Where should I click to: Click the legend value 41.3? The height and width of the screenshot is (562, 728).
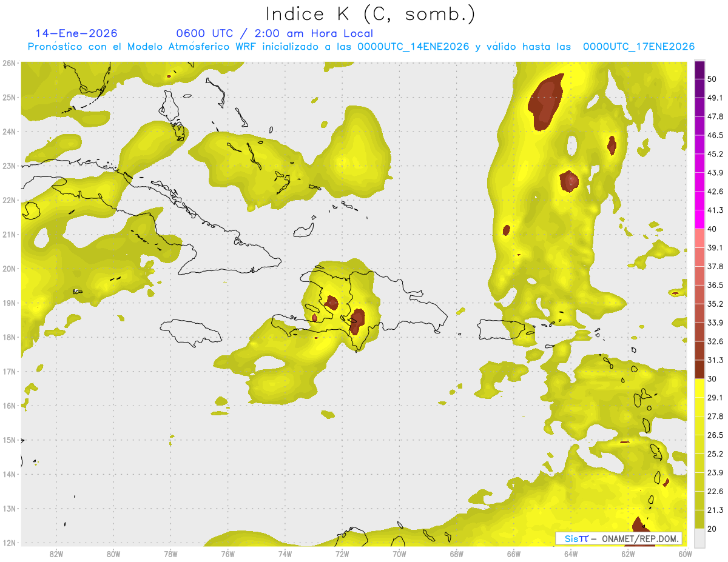[x=715, y=210]
